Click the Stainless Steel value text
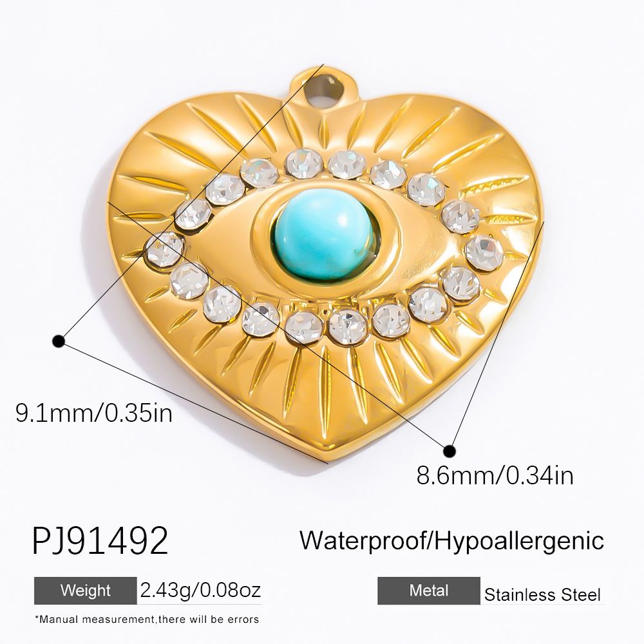Image resolution: width=644 pixels, height=644 pixels. [542, 594]
